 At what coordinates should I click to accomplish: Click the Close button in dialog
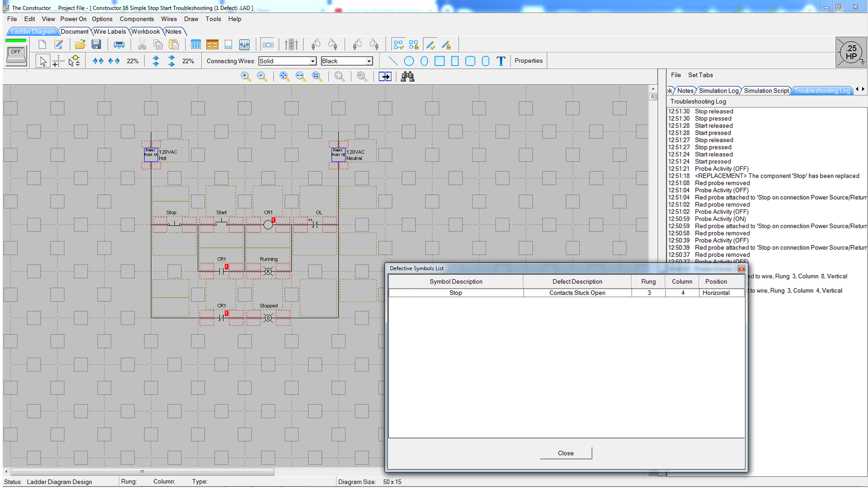coord(566,453)
